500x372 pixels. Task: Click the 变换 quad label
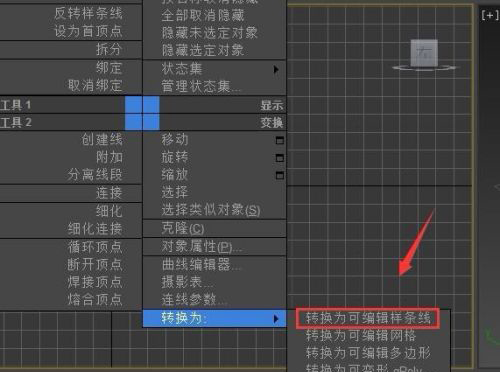[272, 123]
